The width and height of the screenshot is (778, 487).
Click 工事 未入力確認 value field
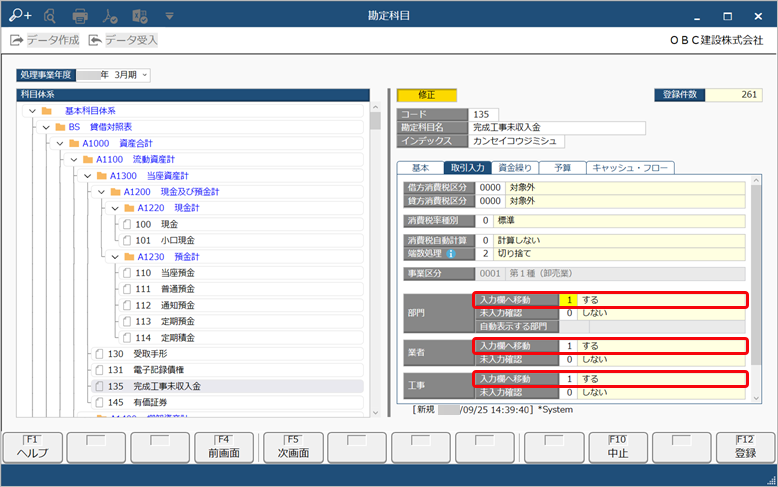click(x=652, y=392)
